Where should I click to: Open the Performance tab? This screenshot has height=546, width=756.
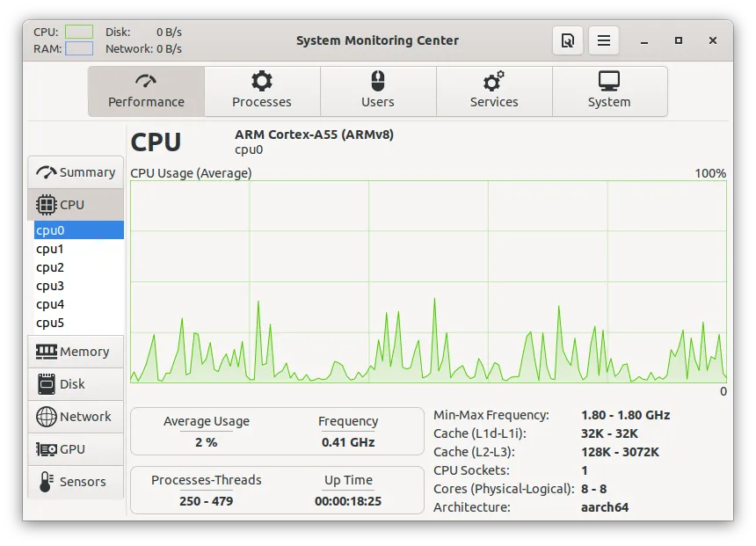click(146, 91)
